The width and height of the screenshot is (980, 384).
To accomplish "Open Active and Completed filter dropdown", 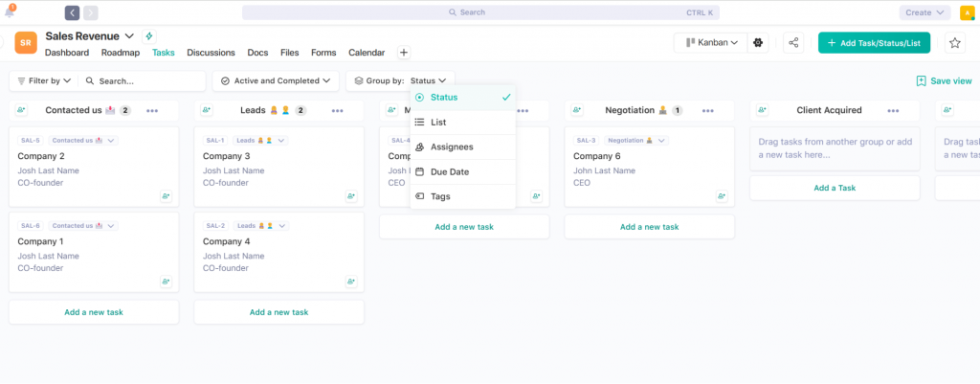I will (276, 80).
